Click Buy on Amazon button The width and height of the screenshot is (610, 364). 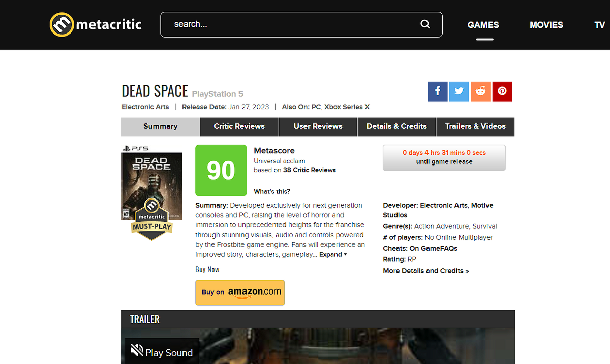click(240, 292)
